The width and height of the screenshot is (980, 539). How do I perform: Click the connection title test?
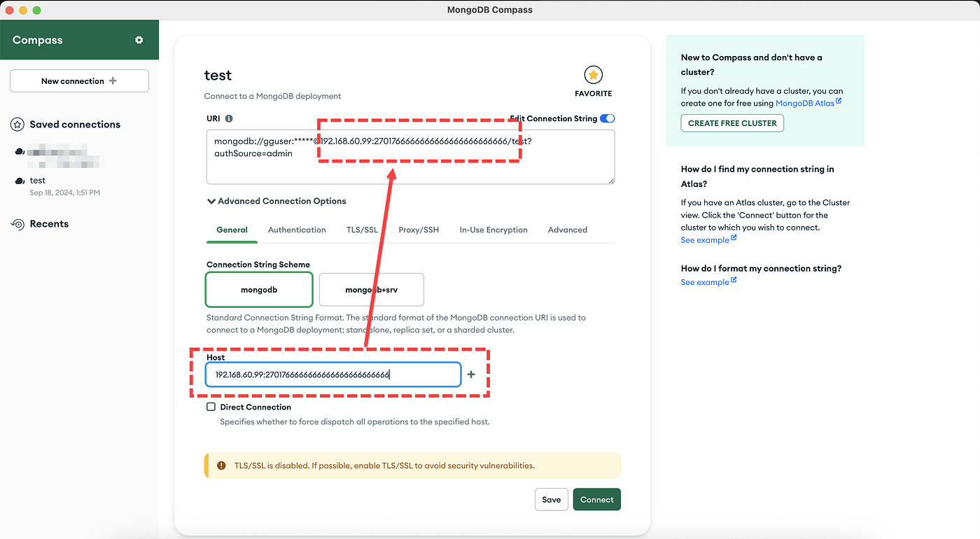click(218, 75)
